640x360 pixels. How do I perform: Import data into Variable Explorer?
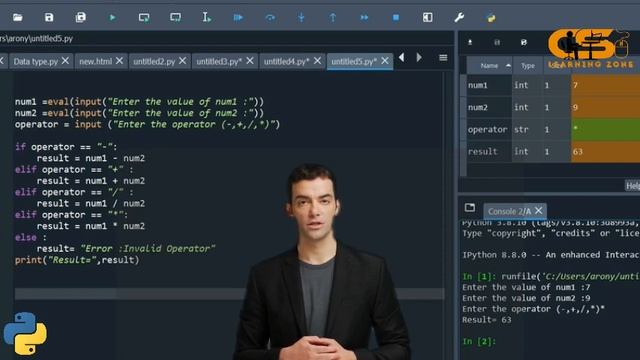click(x=470, y=42)
